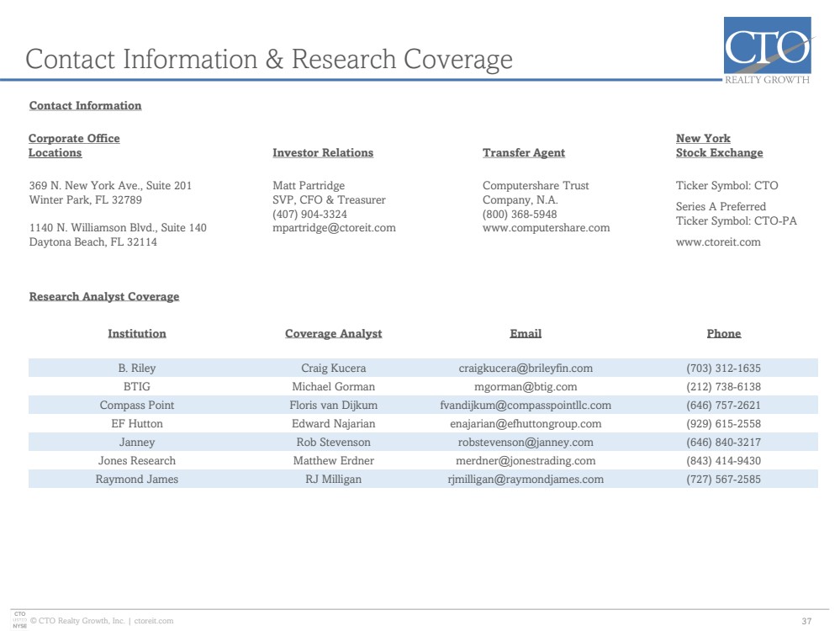
Task: Open www.ctoreit.com under Stock Exchange
Action: pyautogui.click(x=718, y=241)
